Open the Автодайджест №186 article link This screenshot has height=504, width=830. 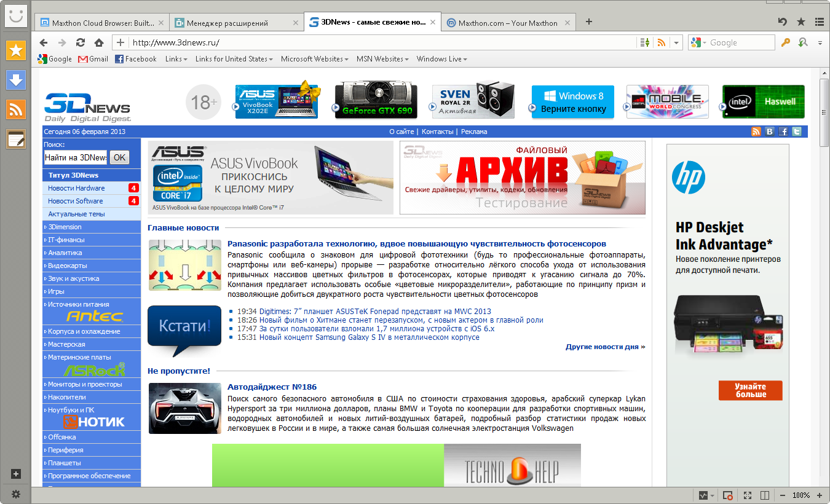(272, 387)
